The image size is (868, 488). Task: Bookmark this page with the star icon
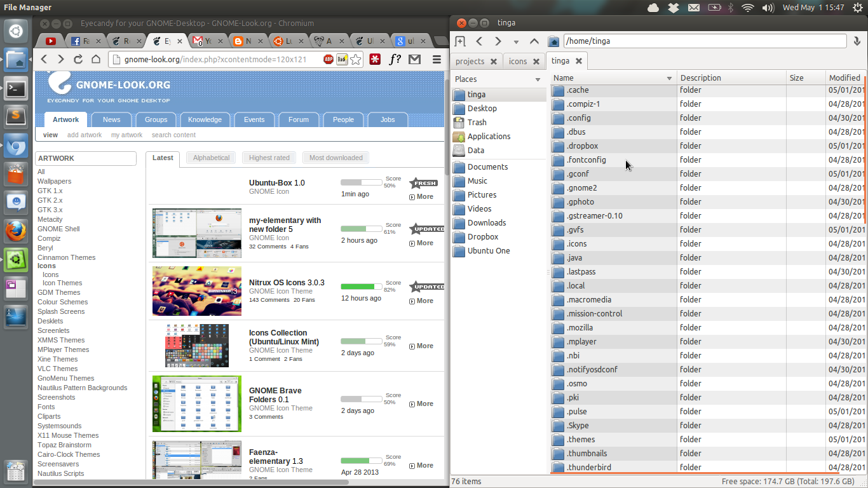(x=356, y=60)
